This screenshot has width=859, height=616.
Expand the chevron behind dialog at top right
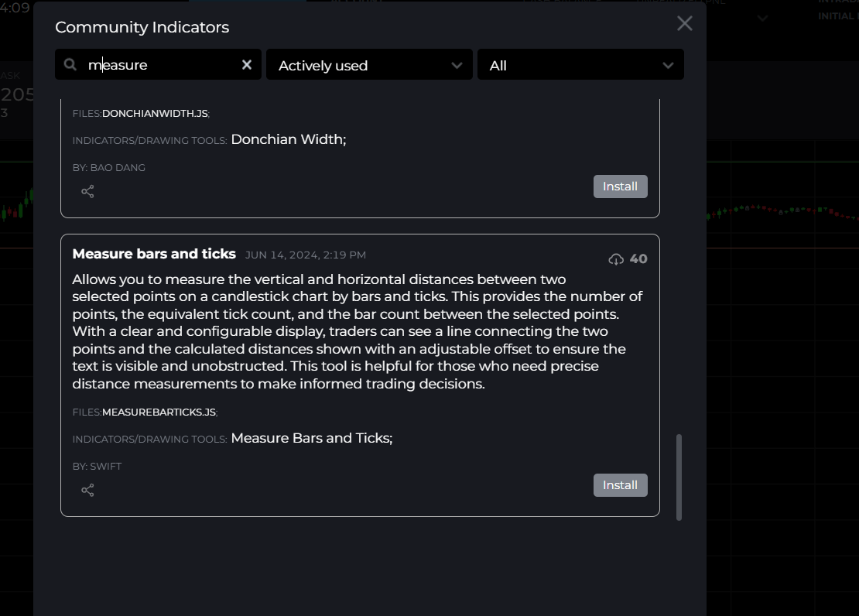(x=762, y=18)
